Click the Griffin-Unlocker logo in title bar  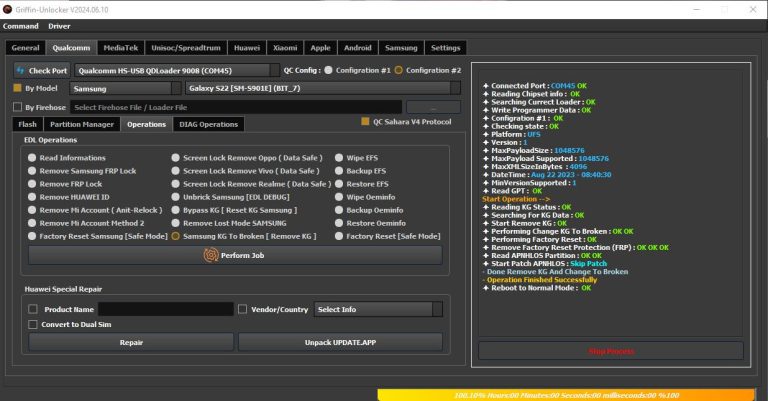7,8
